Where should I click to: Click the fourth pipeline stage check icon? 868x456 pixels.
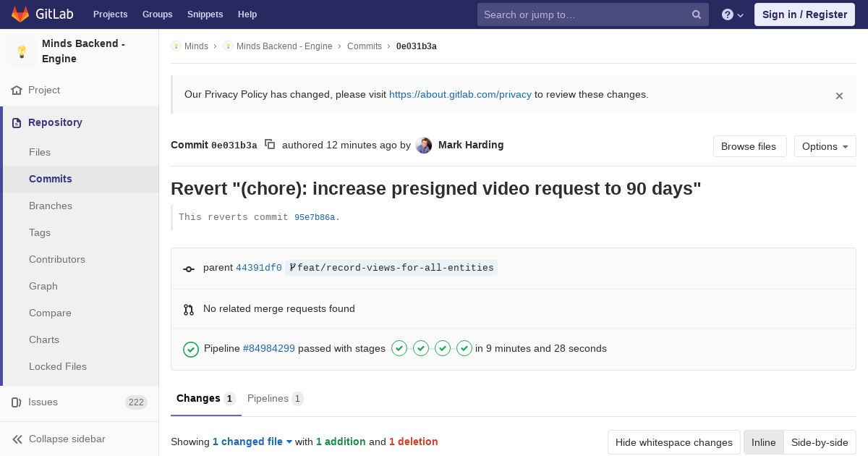pyautogui.click(x=464, y=348)
